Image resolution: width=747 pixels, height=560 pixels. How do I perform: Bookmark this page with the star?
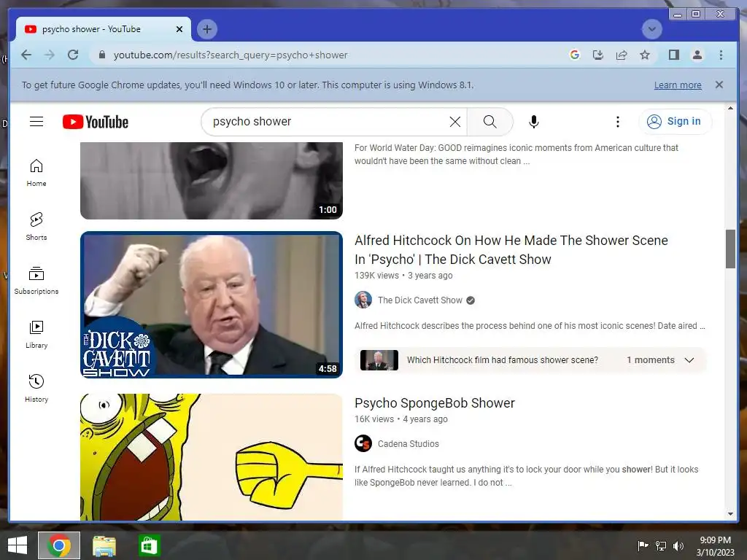click(645, 55)
